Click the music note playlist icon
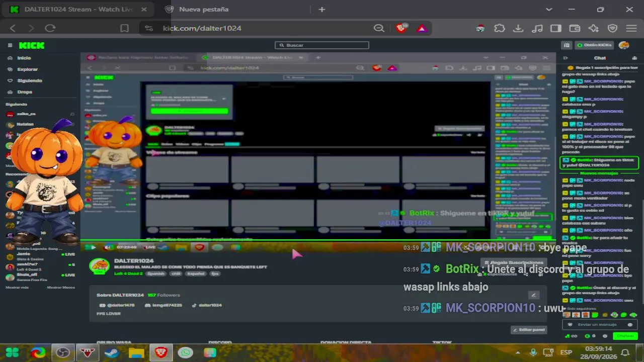The height and width of the screenshot is (362, 644). pos(537,28)
